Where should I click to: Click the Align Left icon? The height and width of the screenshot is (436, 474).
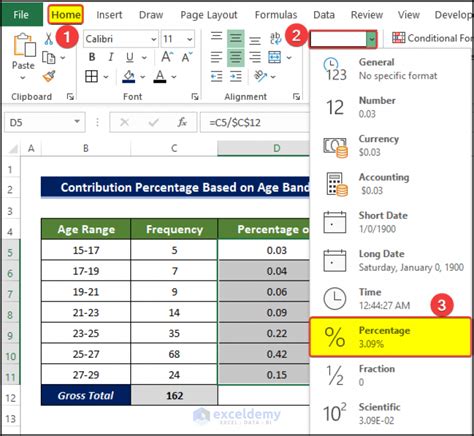[x=217, y=57]
